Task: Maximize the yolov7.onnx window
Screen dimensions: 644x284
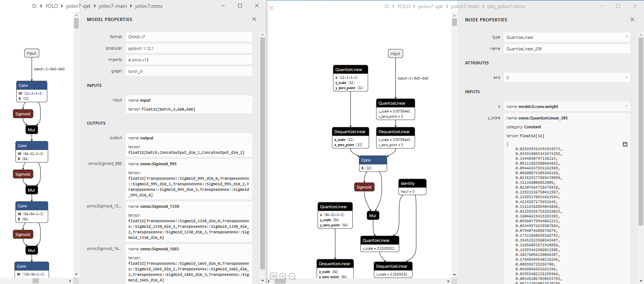Action: (240, 6)
